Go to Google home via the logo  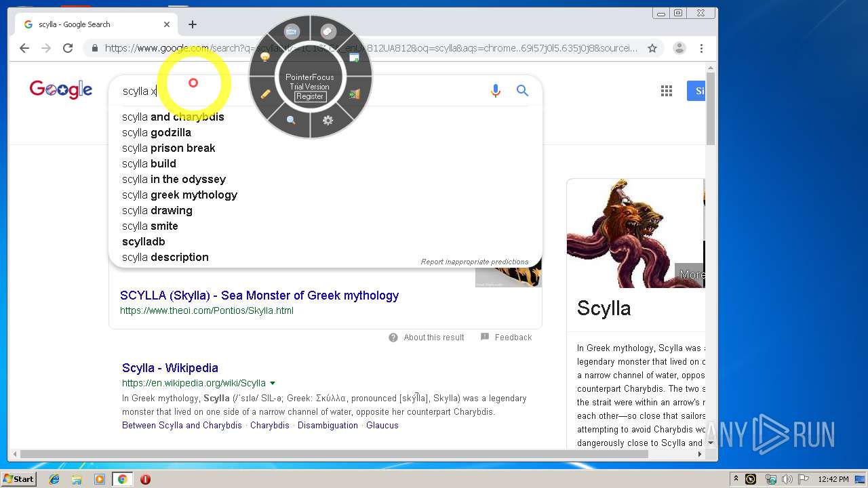coord(61,89)
